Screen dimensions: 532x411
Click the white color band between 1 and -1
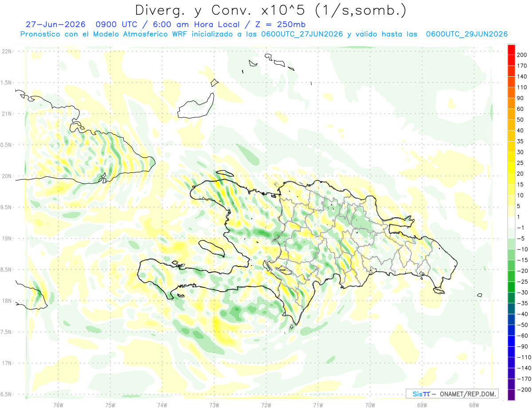(511, 222)
